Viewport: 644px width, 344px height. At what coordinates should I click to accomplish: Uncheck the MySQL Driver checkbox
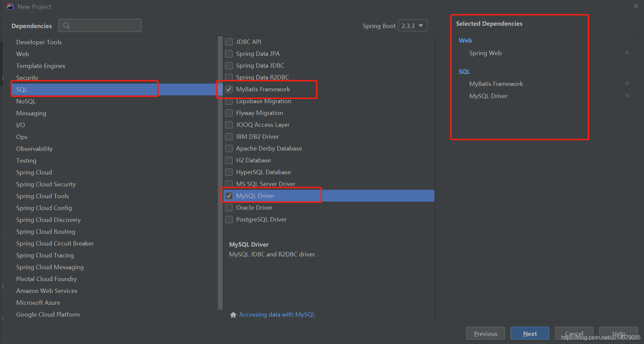click(x=229, y=196)
